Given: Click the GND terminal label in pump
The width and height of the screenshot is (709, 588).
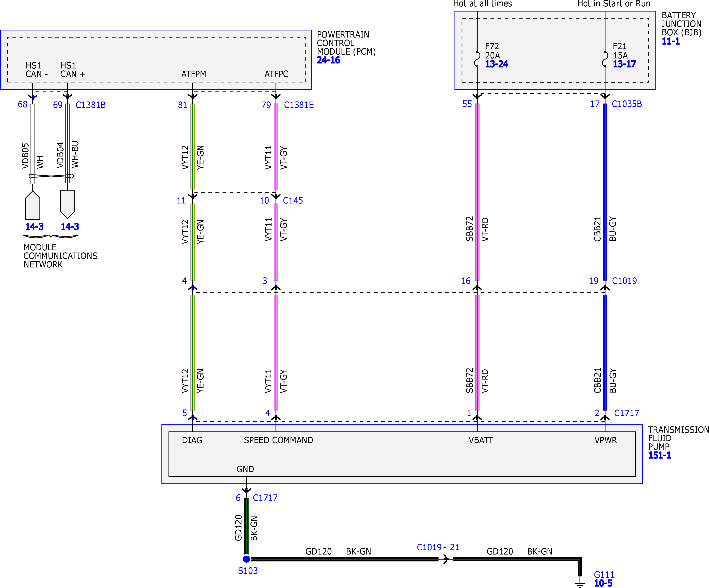Looking at the screenshot, I should (245, 469).
